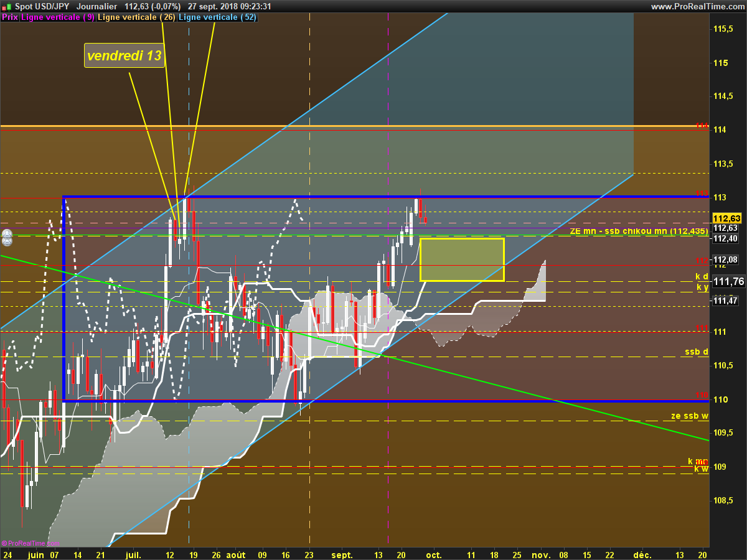Click the 112,40 price label on the axis
Image resolution: width=747 pixels, height=560 pixels.
[725, 238]
